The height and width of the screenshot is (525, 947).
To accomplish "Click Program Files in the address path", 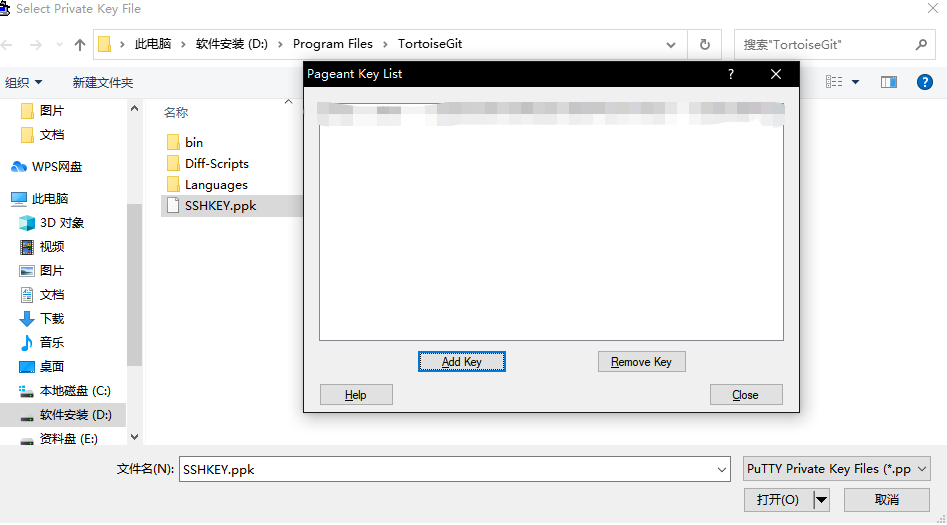I will [333, 44].
